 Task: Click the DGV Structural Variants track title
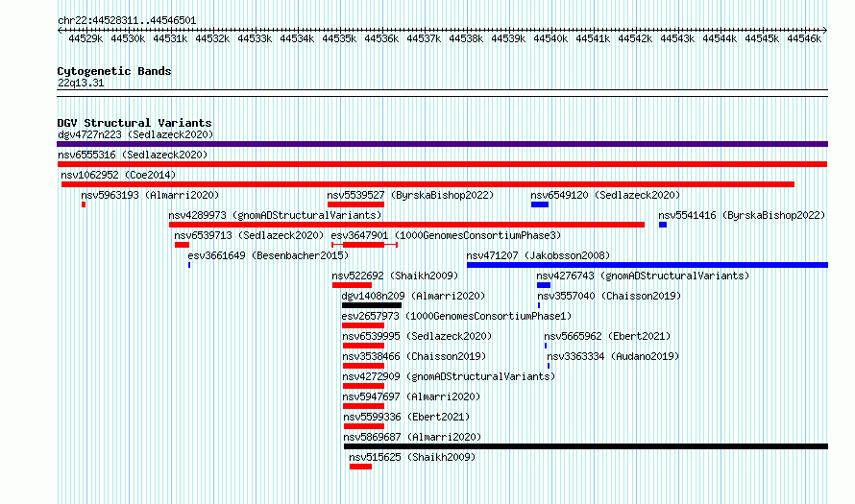(x=134, y=123)
